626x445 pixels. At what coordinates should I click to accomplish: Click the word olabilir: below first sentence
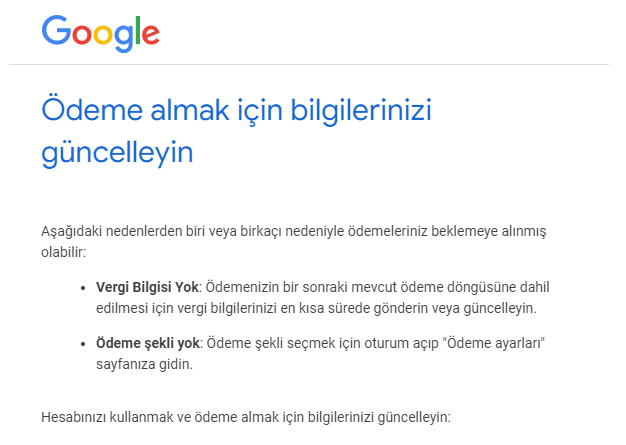(63, 252)
